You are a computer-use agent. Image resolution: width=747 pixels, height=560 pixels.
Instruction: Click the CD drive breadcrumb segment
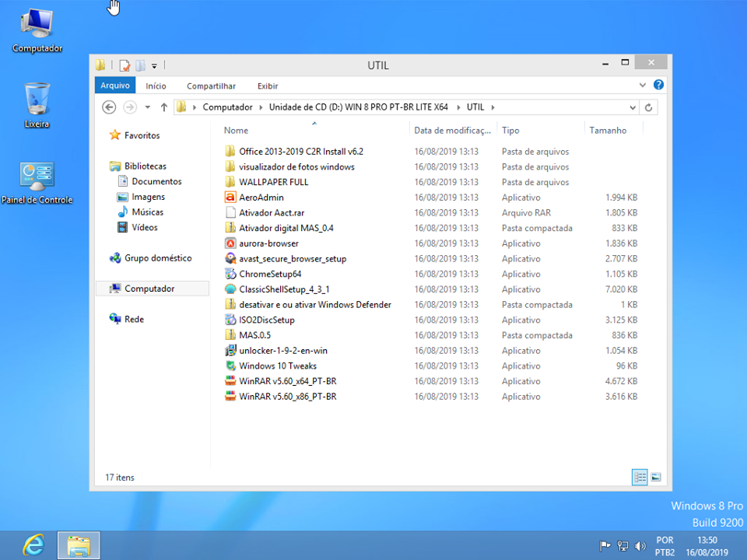click(358, 107)
